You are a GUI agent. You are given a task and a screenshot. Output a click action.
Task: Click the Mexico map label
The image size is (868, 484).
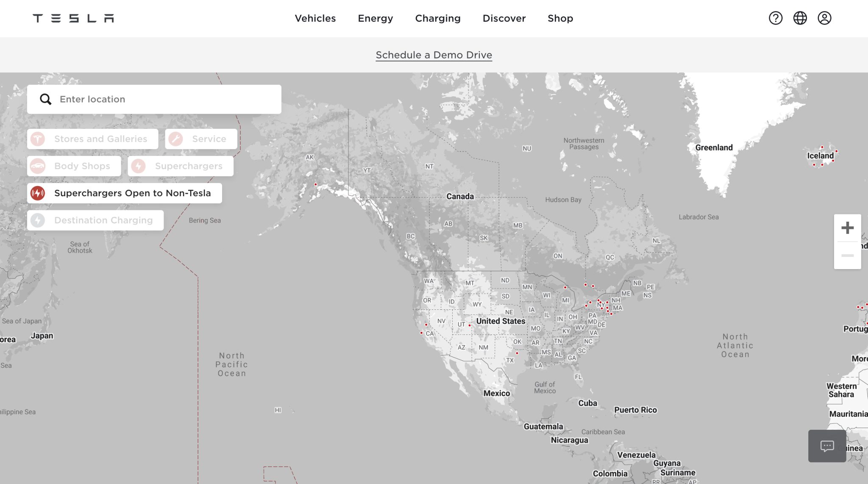click(x=497, y=393)
